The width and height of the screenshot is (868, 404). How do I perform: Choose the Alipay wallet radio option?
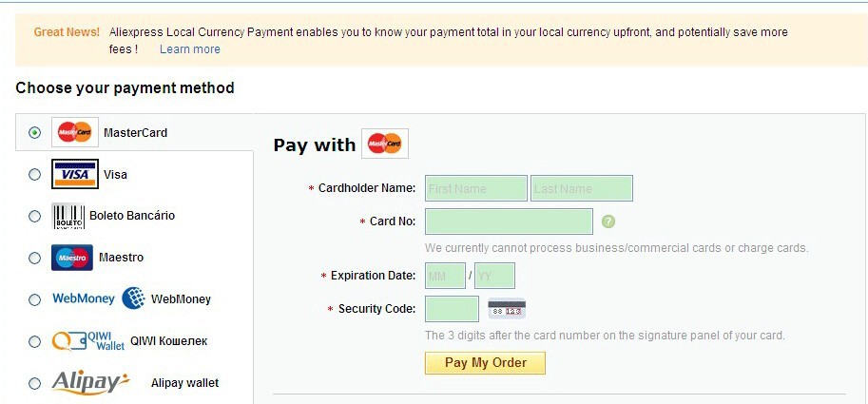tap(34, 383)
